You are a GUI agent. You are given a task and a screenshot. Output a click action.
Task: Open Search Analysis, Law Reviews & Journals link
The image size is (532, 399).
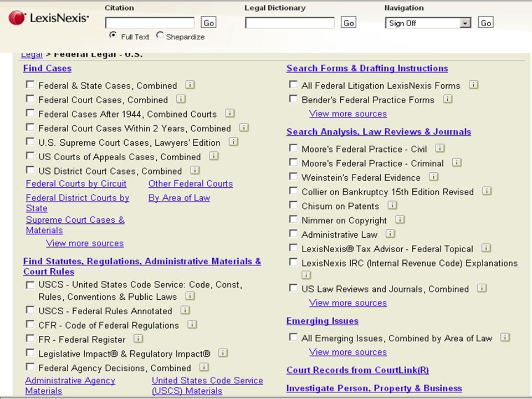[x=378, y=132]
